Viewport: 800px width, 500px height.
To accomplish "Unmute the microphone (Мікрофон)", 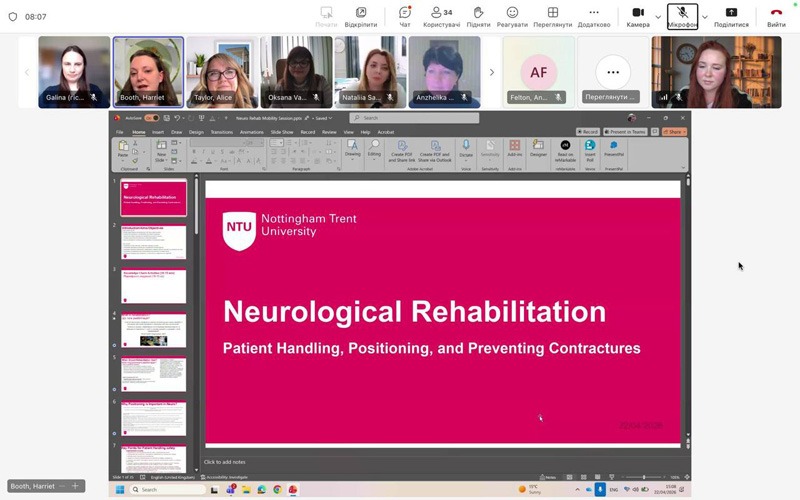I will 682,16.
